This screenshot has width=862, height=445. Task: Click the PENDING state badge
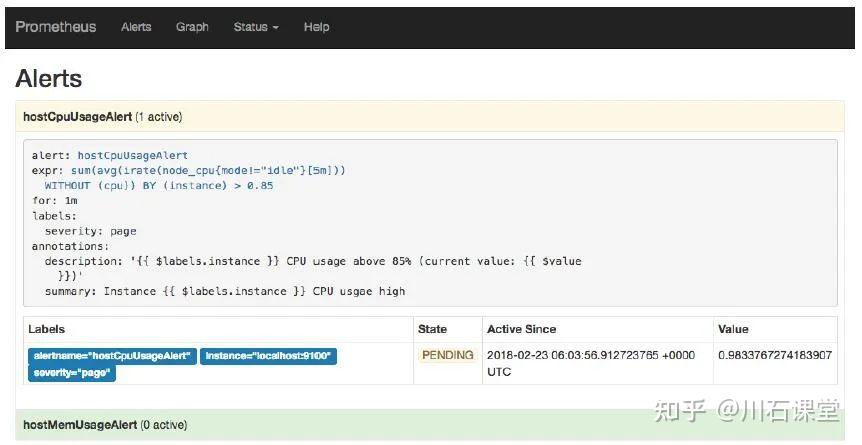(447, 355)
